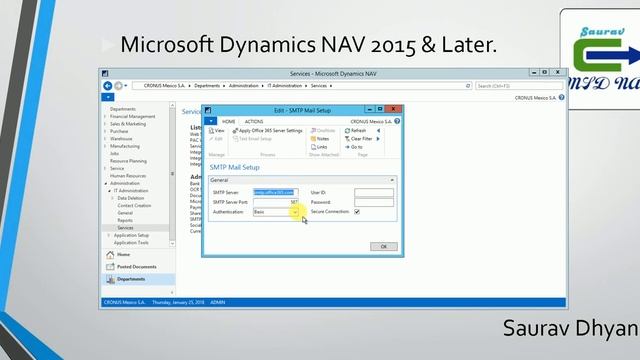Select Resource Planning in navigation tree
The image size is (640, 360).
pyautogui.click(x=128, y=161)
